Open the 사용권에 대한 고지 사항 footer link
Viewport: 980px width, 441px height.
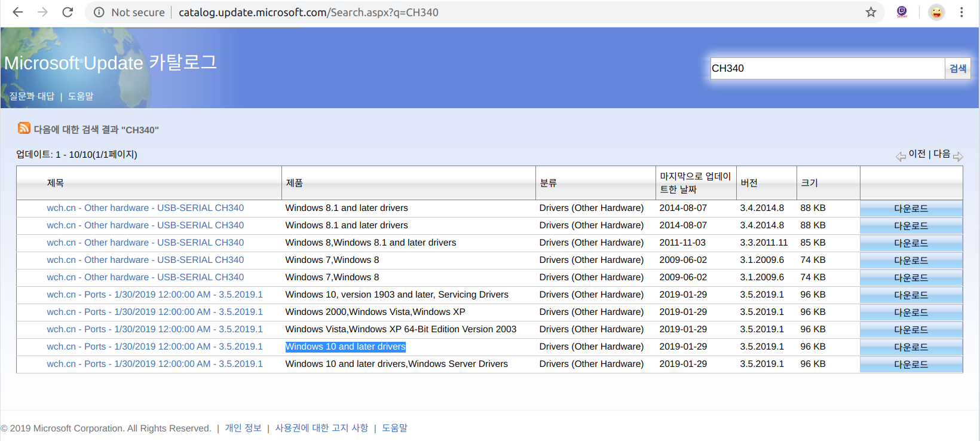[x=321, y=428]
